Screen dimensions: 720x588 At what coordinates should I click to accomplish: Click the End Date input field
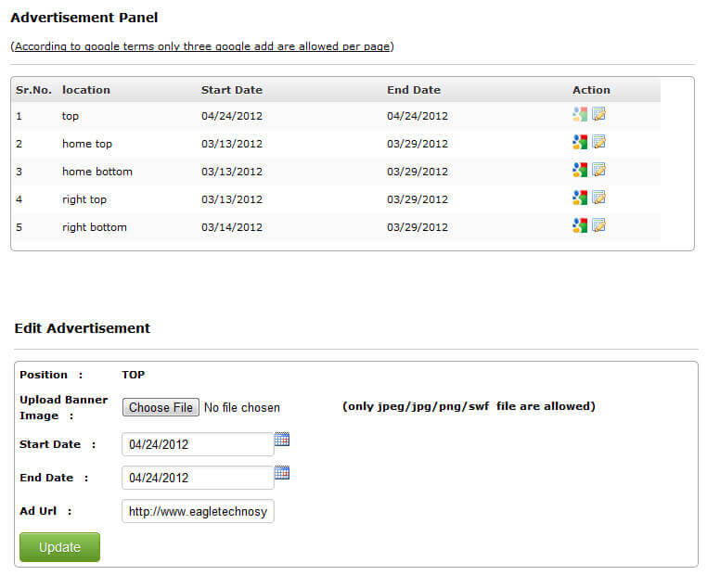point(198,478)
